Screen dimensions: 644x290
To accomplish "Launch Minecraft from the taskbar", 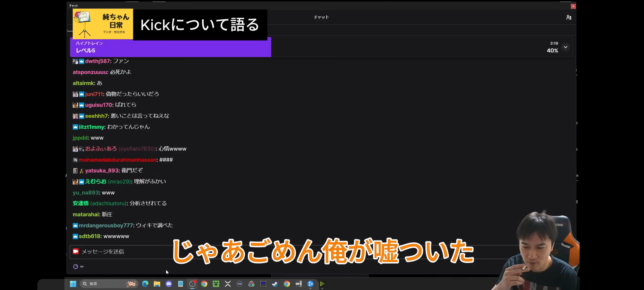I will (216, 284).
